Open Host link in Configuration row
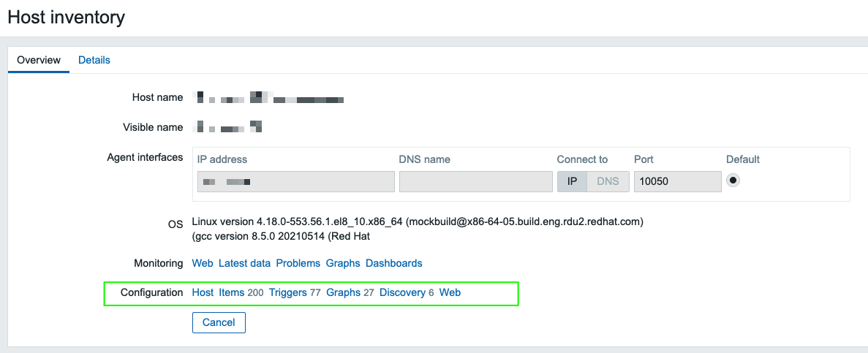Screen dimensions: 868x353 point(203,292)
